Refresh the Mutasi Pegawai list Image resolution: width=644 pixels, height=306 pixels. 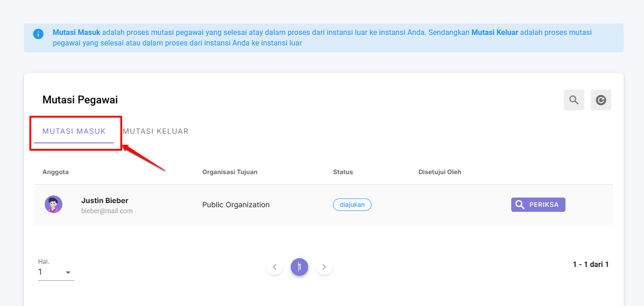point(601,100)
